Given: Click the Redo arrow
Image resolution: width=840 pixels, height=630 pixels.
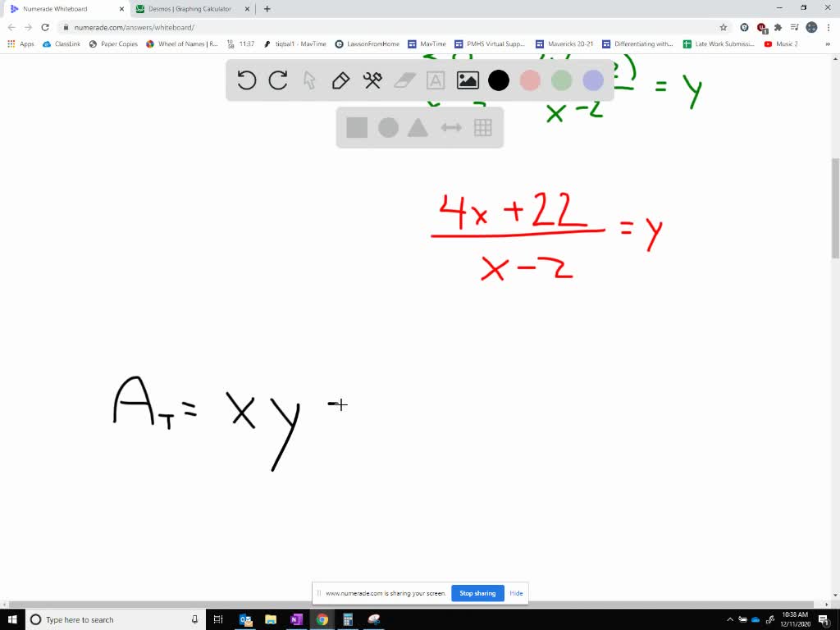Looking at the screenshot, I should 278,80.
